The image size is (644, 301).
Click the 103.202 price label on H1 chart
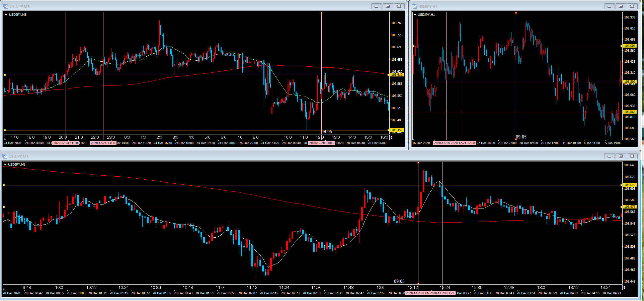(x=629, y=82)
